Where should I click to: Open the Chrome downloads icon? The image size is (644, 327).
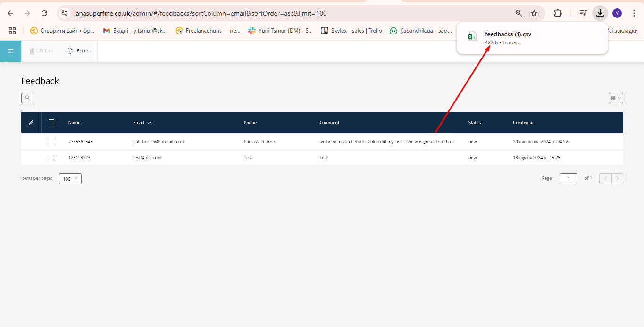600,13
